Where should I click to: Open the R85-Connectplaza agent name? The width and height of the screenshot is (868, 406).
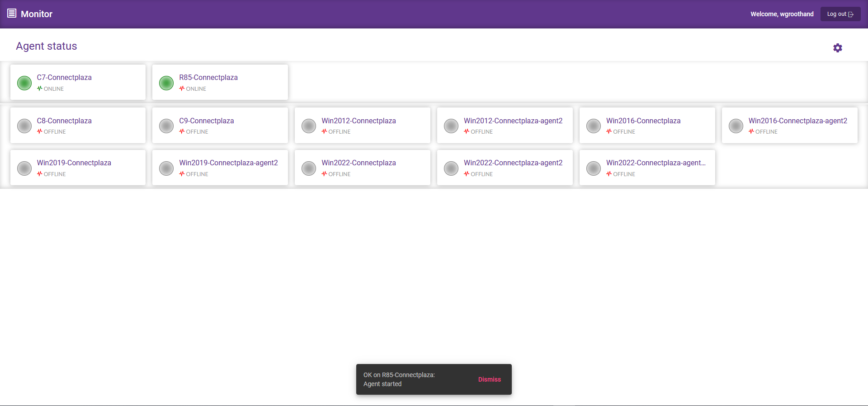(x=208, y=77)
